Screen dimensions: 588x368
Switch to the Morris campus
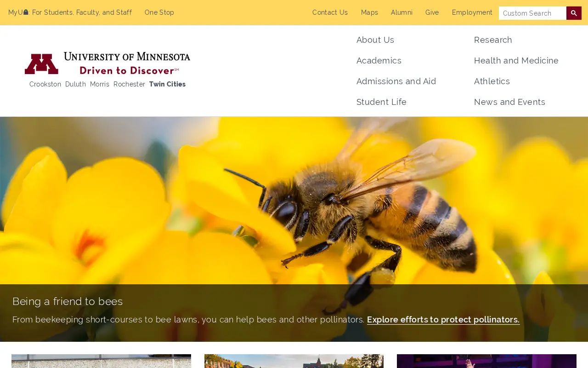click(100, 84)
